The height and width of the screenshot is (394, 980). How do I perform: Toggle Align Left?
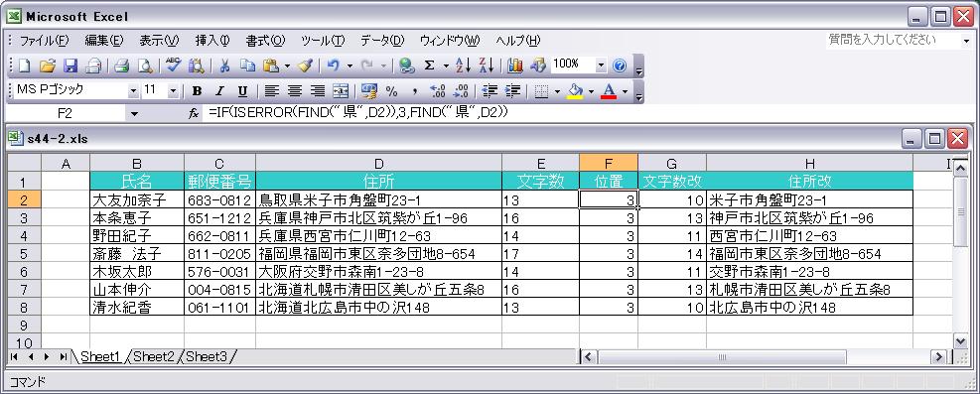(x=271, y=91)
